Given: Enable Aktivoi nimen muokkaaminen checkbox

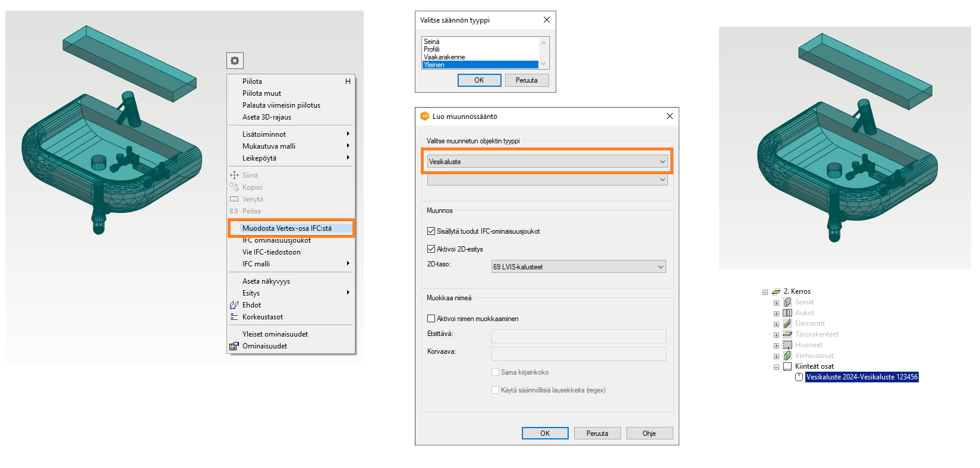Looking at the screenshot, I should pos(431,319).
